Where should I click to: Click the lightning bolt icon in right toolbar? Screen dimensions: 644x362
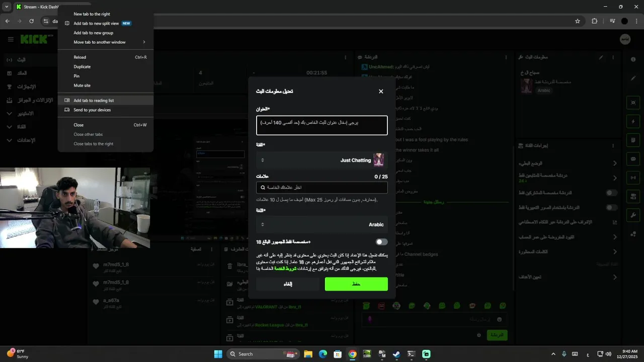pyautogui.click(x=633, y=121)
